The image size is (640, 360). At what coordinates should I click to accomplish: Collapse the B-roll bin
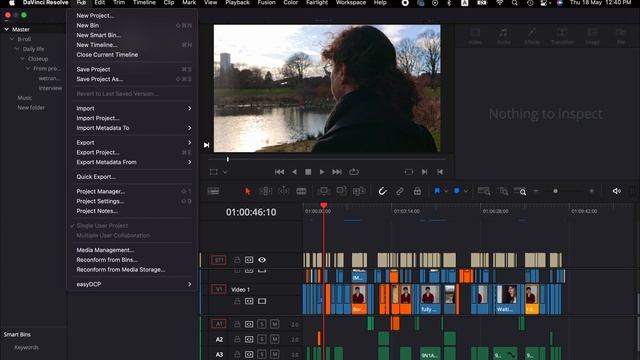coord(12,39)
